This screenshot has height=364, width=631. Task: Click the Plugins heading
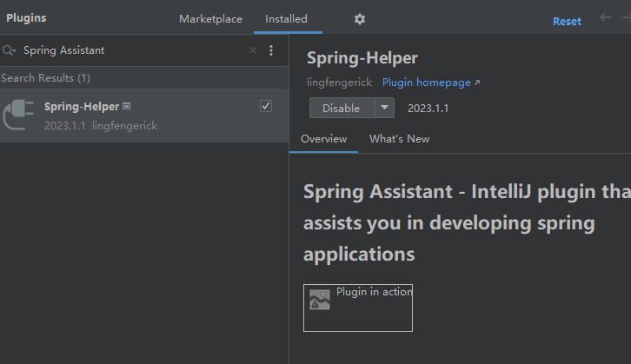pyautogui.click(x=26, y=18)
